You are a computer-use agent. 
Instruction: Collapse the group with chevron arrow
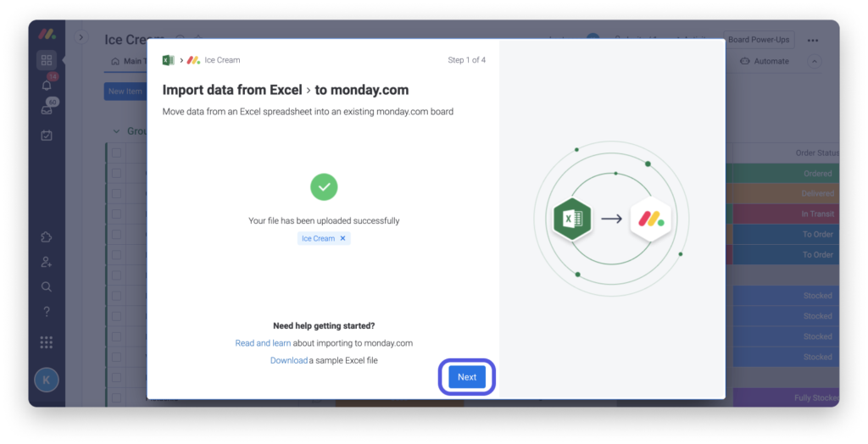point(117,131)
